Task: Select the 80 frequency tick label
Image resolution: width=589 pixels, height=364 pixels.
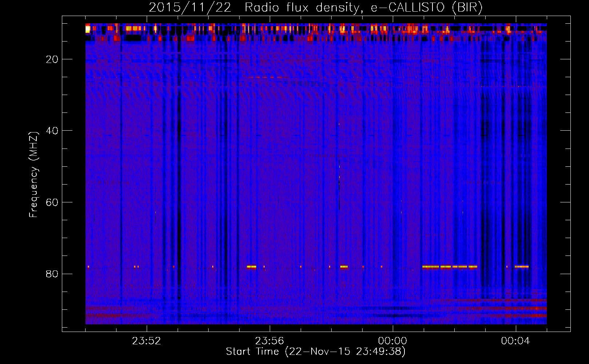Action: pos(52,274)
